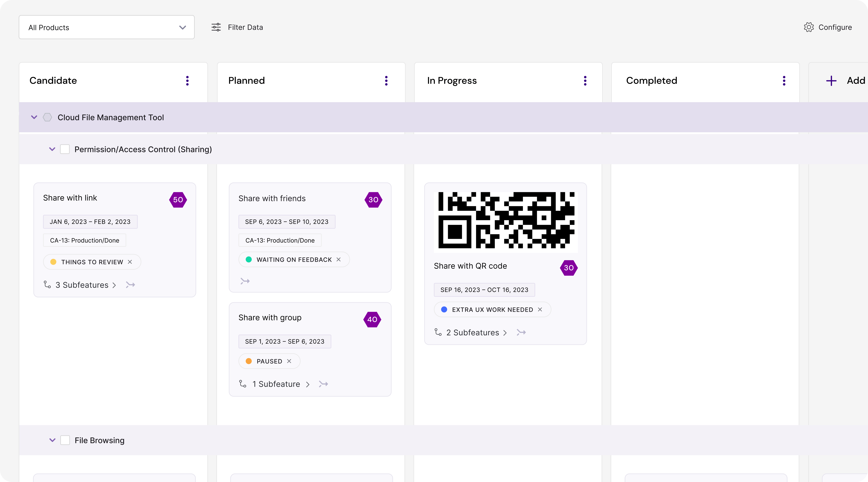Click the Configure gear icon
868x482 pixels.
(x=809, y=27)
